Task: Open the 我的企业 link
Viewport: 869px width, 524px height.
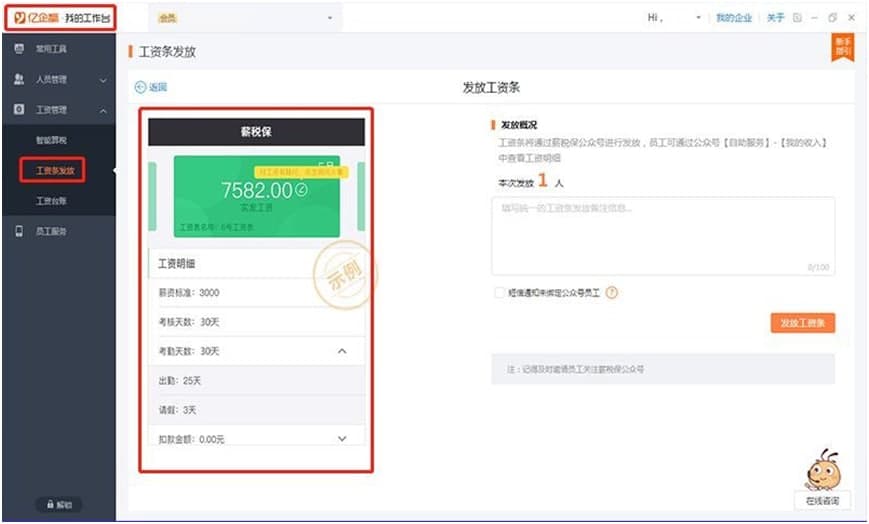Action: point(733,18)
